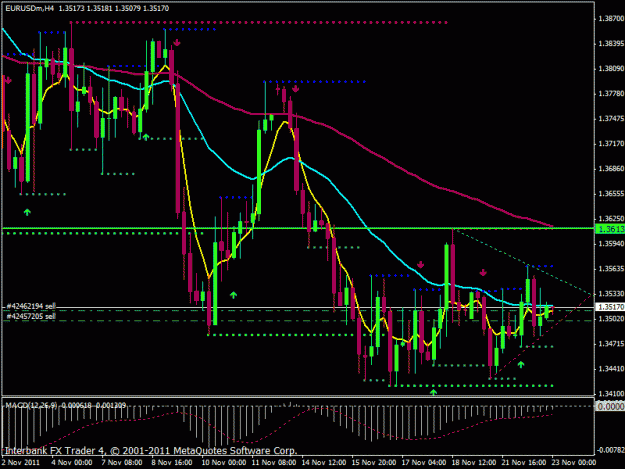The height and width of the screenshot is (469, 625).
Task: Select the white horizontal current-price line
Action: tap(298, 308)
